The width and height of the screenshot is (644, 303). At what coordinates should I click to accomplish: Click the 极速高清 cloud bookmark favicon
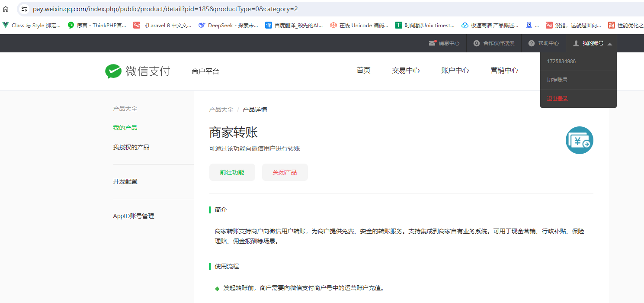[465, 25]
